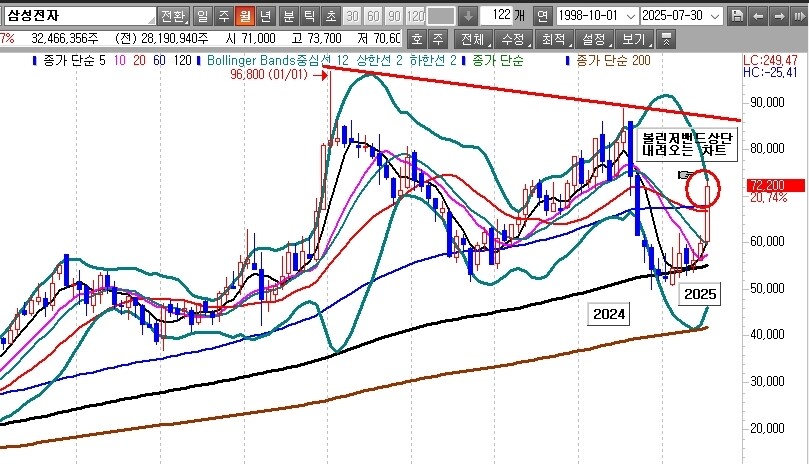Select the 주 (weekly) chart period

click(224, 16)
